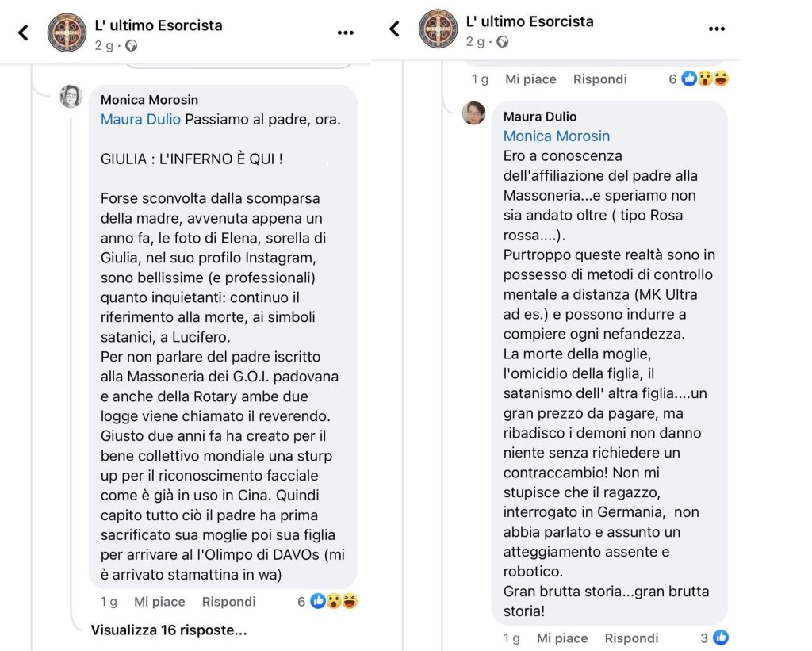Open the Monica Morosin mention in Maura's comment
This screenshot has height=651, width=812.
[557, 136]
